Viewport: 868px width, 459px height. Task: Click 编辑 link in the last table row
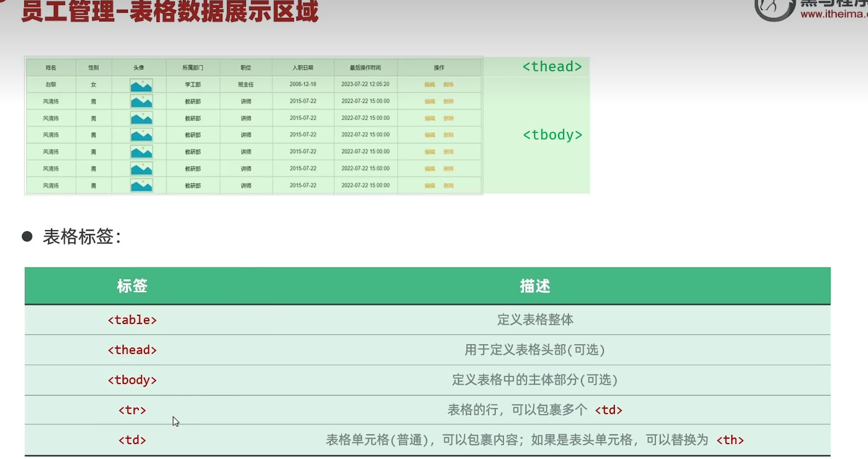(429, 185)
